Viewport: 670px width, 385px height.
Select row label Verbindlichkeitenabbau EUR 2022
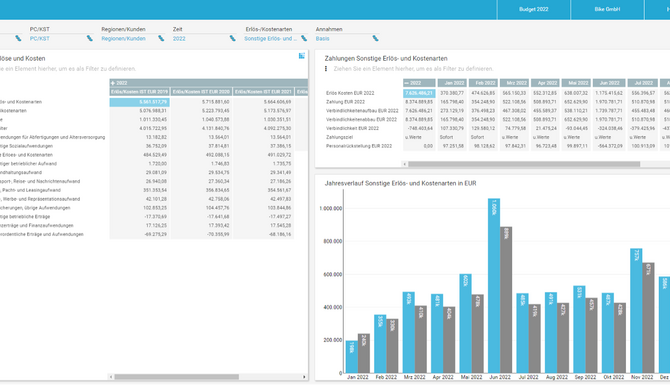361,120
